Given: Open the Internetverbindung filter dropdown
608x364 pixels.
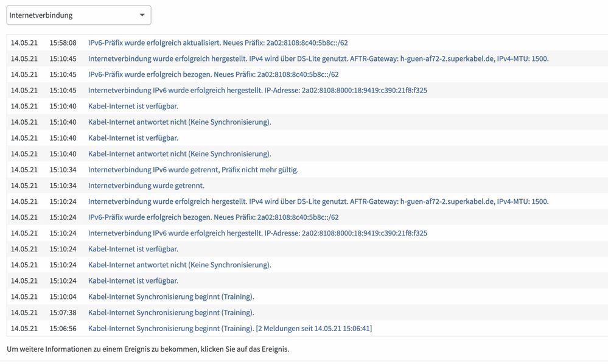Looking at the screenshot, I should [79, 15].
